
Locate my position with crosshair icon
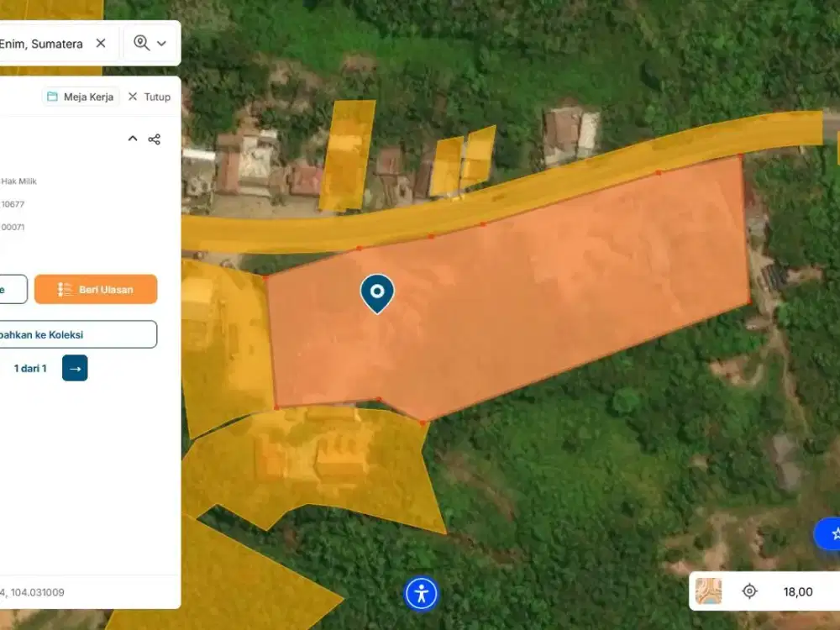pyautogui.click(x=749, y=591)
